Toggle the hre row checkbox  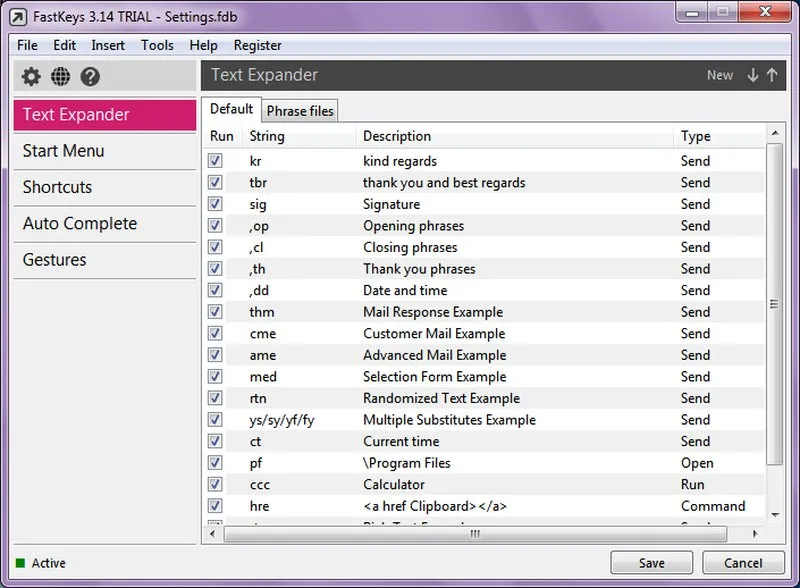point(215,506)
